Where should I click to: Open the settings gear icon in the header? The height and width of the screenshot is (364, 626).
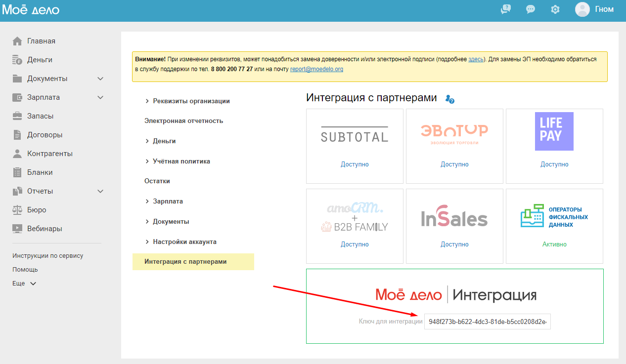pyautogui.click(x=555, y=9)
